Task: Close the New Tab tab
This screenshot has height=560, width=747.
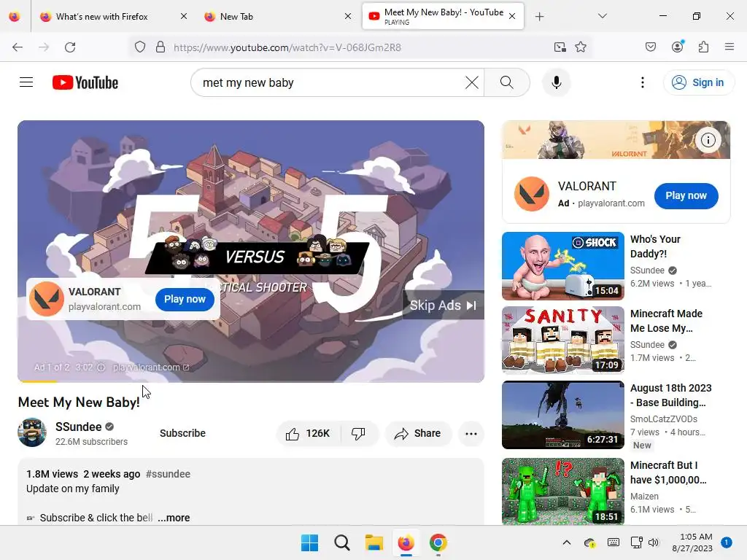Action: (x=348, y=16)
